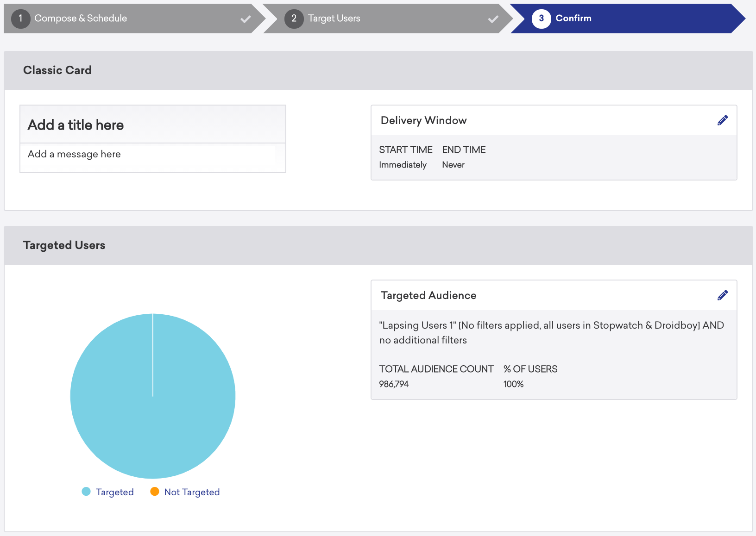Click the total audience count 986,794
Image resolution: width=756 pixels, height=536 pixels.
[394, 384]
